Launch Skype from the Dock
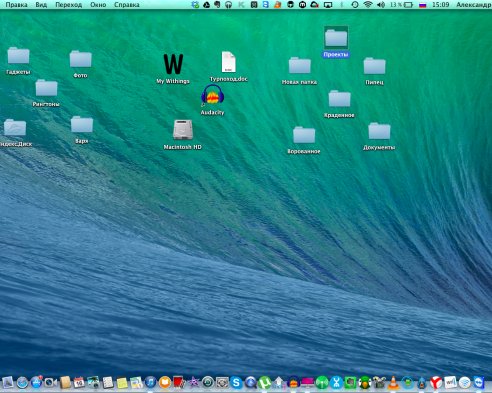 pos(236,382)
